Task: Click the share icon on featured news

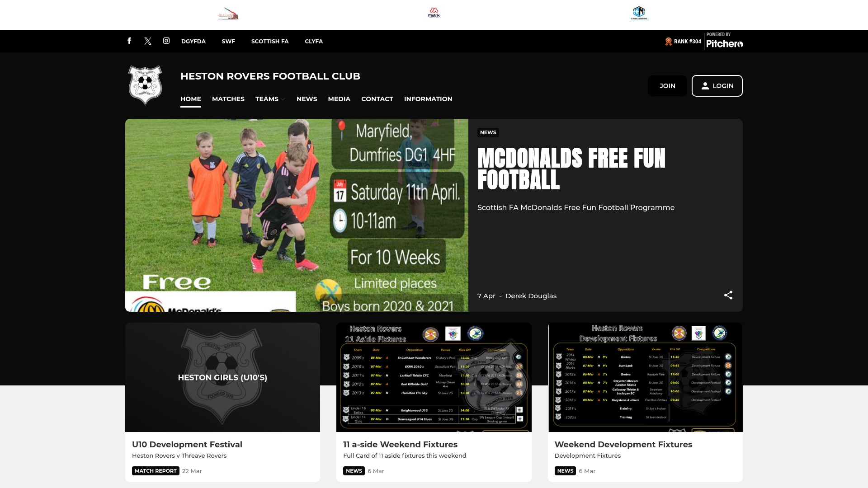Action: (728, 295)
